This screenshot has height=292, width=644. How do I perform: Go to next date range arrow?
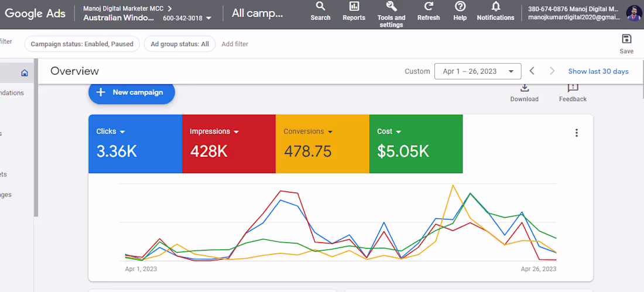[x=552, y=71]
